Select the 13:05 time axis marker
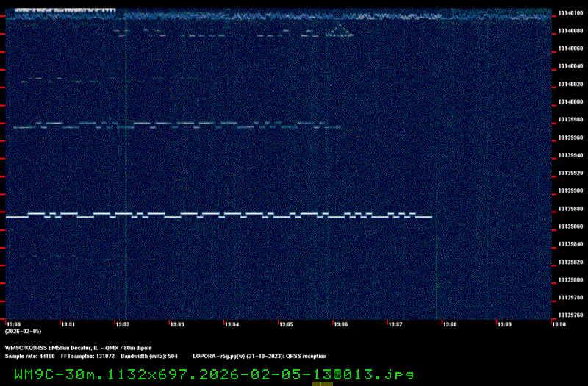 (285, 324)
